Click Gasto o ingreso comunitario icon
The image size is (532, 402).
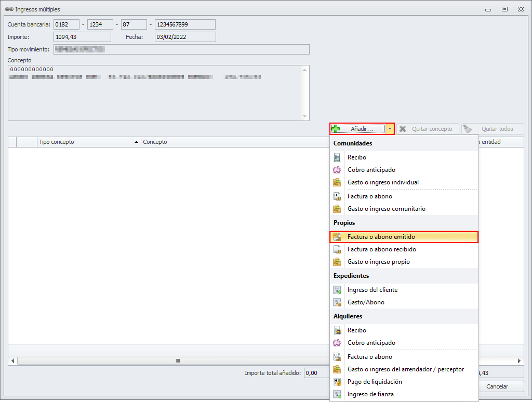337,209
